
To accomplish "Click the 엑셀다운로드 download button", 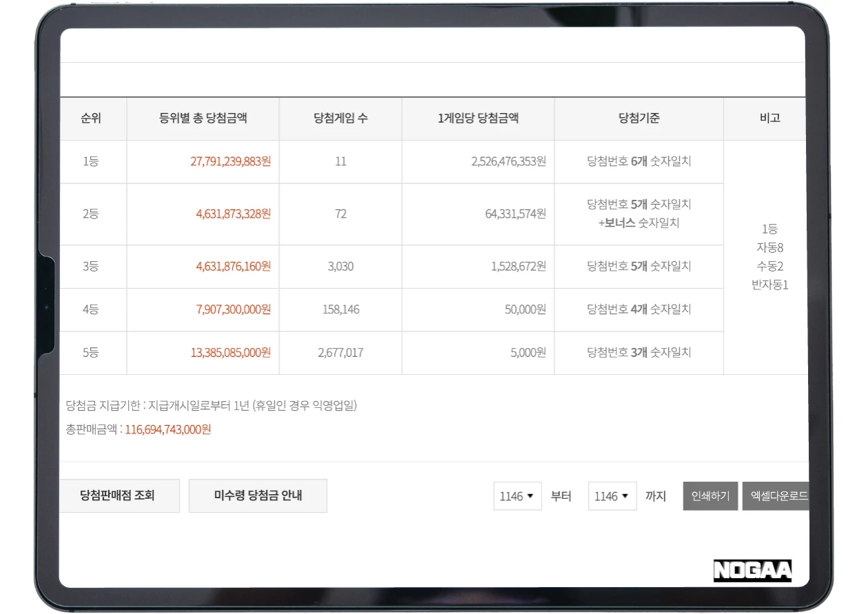I will tap(778, 495).
